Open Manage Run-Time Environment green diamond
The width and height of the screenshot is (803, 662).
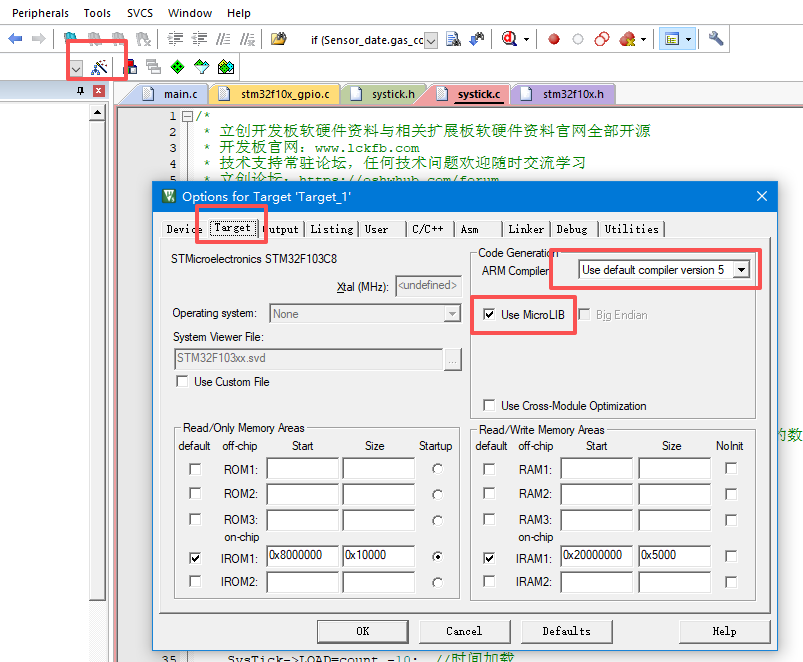click(177, 67)
